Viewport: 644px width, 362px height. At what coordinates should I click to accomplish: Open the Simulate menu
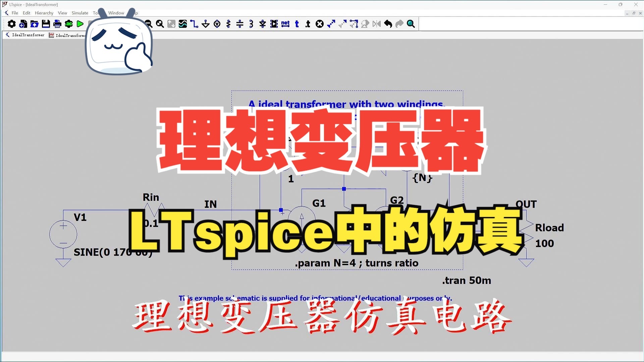[80, 13]
